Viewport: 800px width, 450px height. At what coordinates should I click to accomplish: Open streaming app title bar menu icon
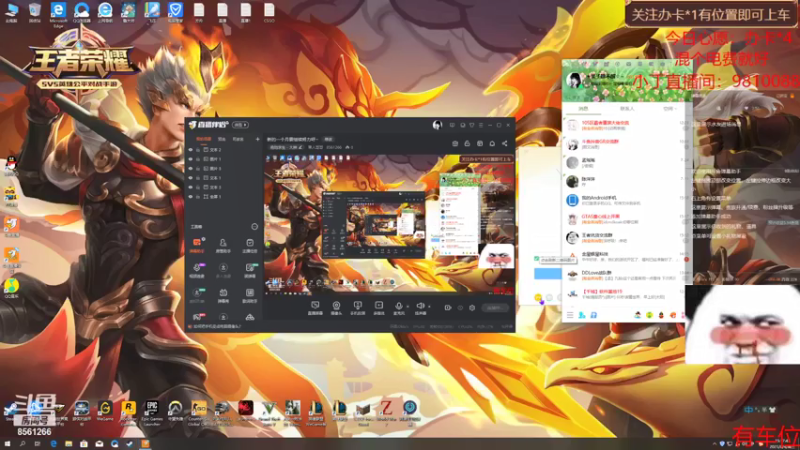480,125
